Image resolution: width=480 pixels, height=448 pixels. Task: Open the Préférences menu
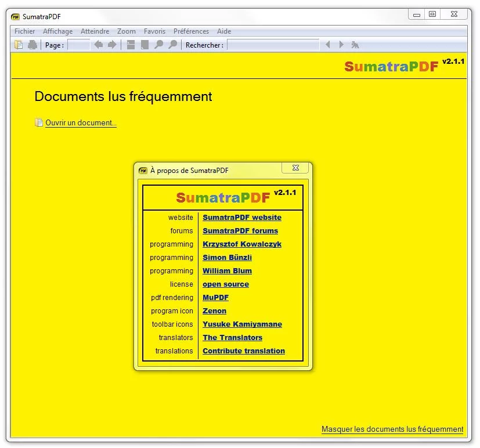pos(192,31)
